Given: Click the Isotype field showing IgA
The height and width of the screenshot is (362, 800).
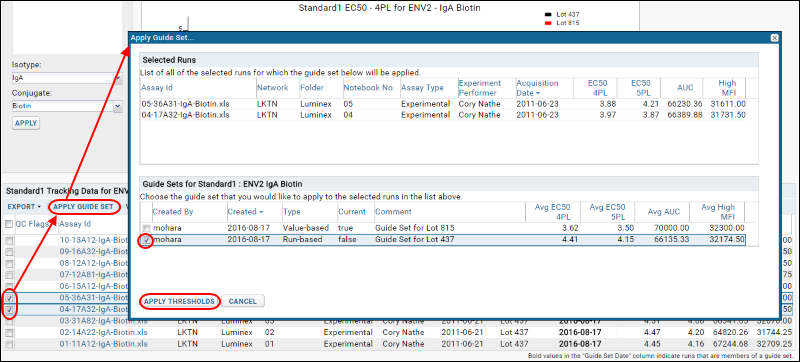Looking at the screenshot, I should pos(62,78).
